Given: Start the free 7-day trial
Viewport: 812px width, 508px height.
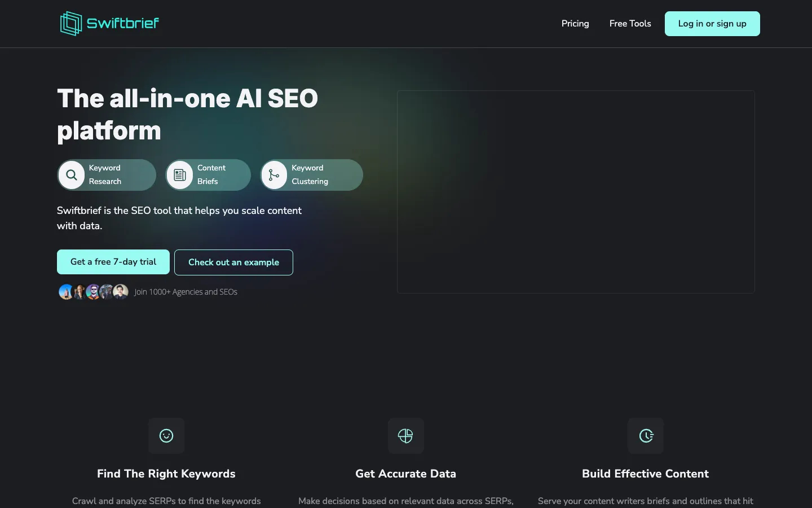Looking at the screenshot, I should pyautogui.click(x=113, y=262).
